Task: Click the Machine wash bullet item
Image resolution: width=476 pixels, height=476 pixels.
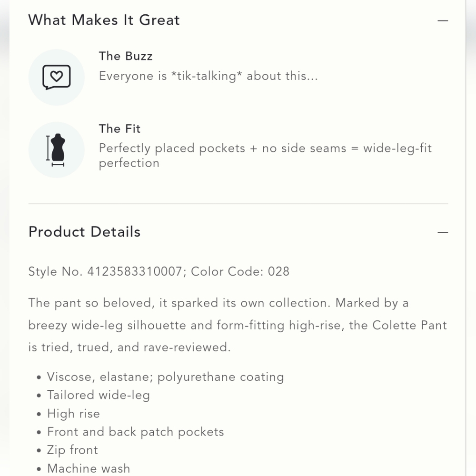Action: coord(89,468)
